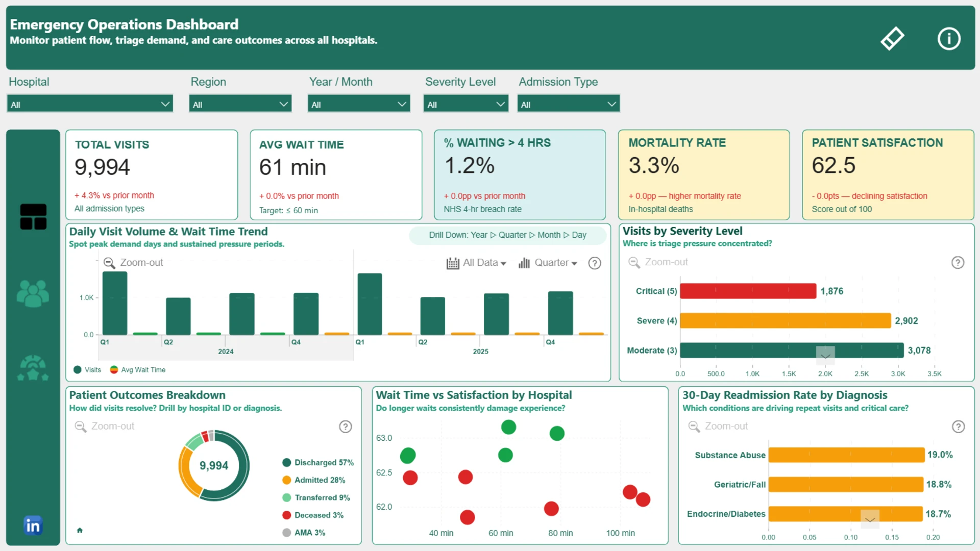Expand the Severity Level filter dropdown

pyautogui.click(x=465, y=104)
